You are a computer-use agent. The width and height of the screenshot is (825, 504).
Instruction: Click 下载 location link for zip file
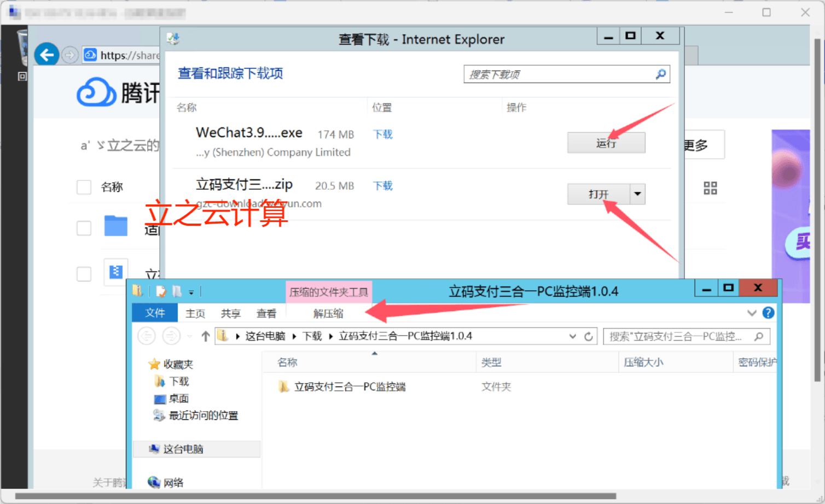[383, 186]
